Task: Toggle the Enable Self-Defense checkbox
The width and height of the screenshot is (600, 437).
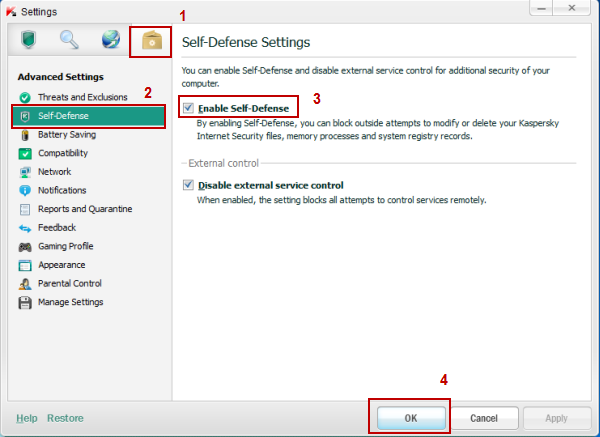Action: click(x=188, y=108)
